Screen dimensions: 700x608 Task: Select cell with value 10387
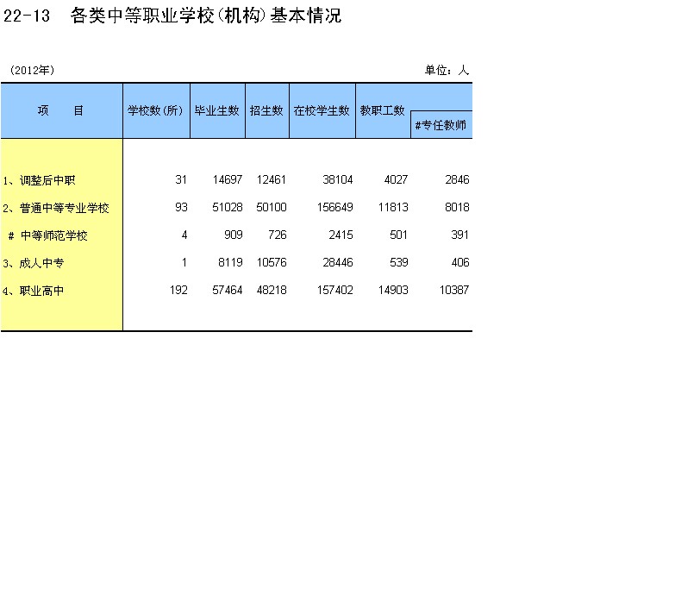click(x=454, y=291)
